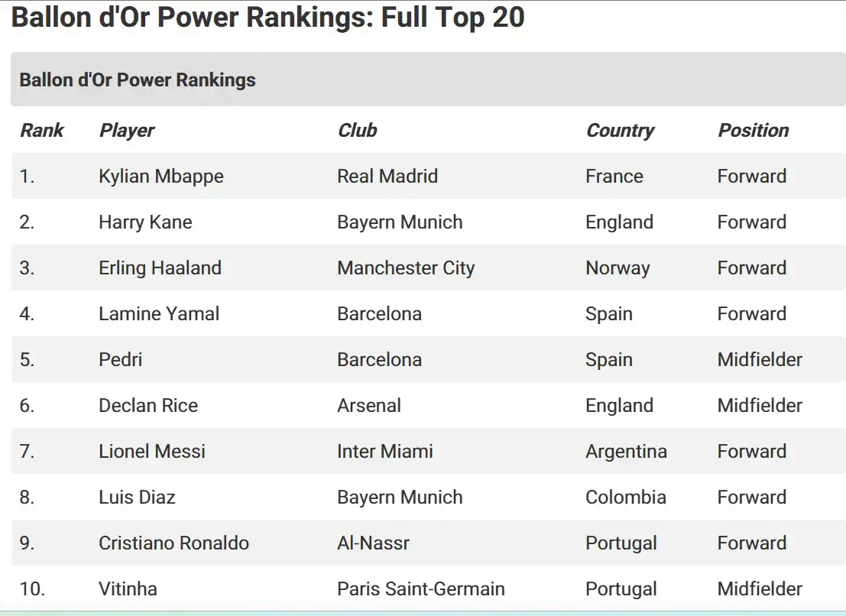Select the Erling Haaland player cell

160,268
